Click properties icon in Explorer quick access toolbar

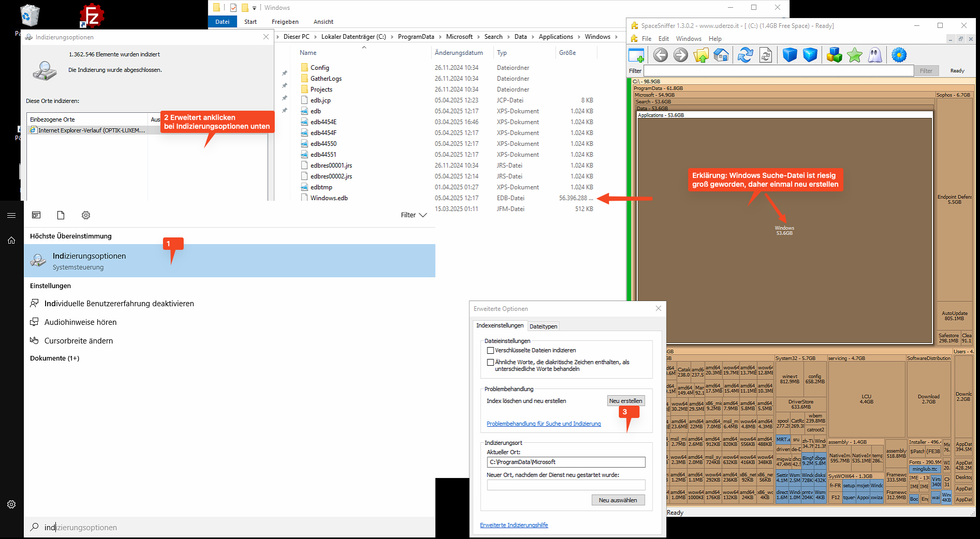click(233, 8)
